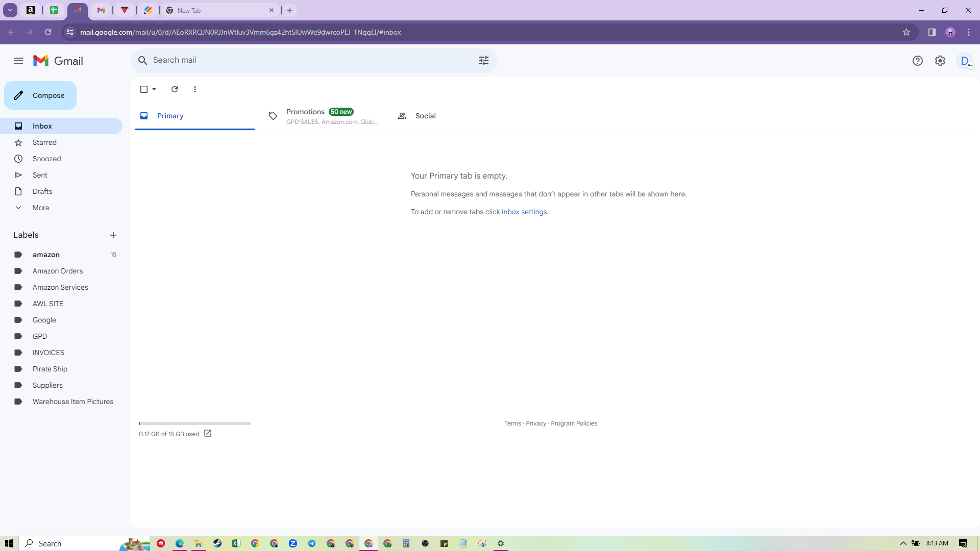Open the Drafts folder
The image size is (980, 551).
pyautogui.click(x=61, y=191)
